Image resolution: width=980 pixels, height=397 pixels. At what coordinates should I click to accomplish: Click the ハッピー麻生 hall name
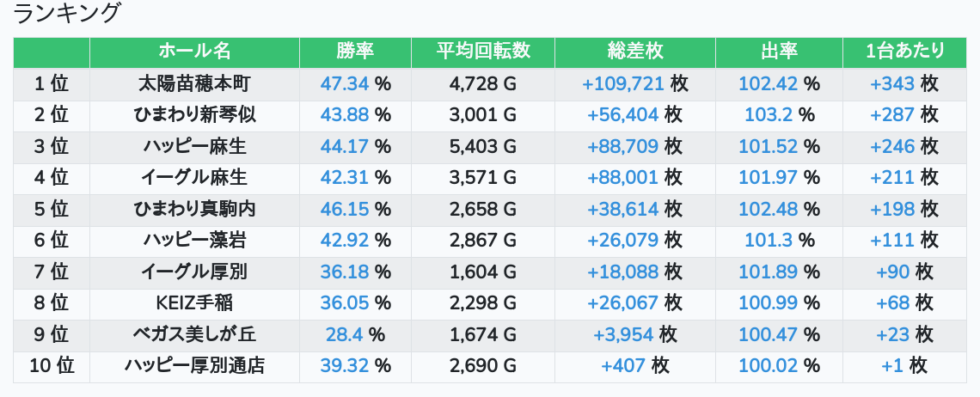194,147
